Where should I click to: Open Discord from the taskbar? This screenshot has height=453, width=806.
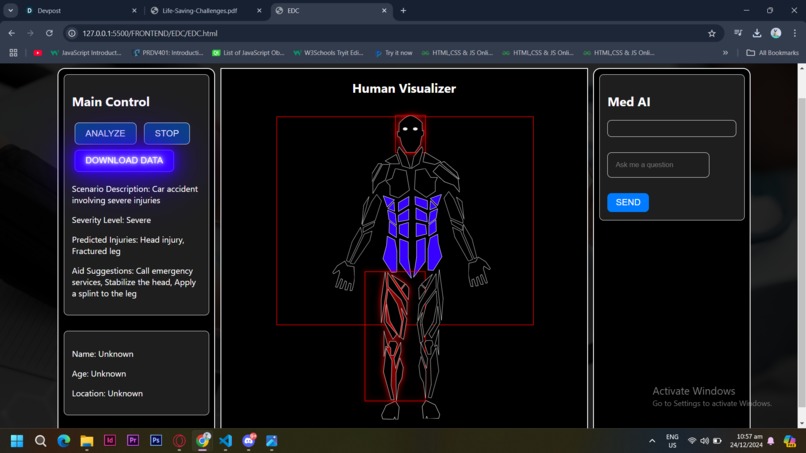(249, 441)
